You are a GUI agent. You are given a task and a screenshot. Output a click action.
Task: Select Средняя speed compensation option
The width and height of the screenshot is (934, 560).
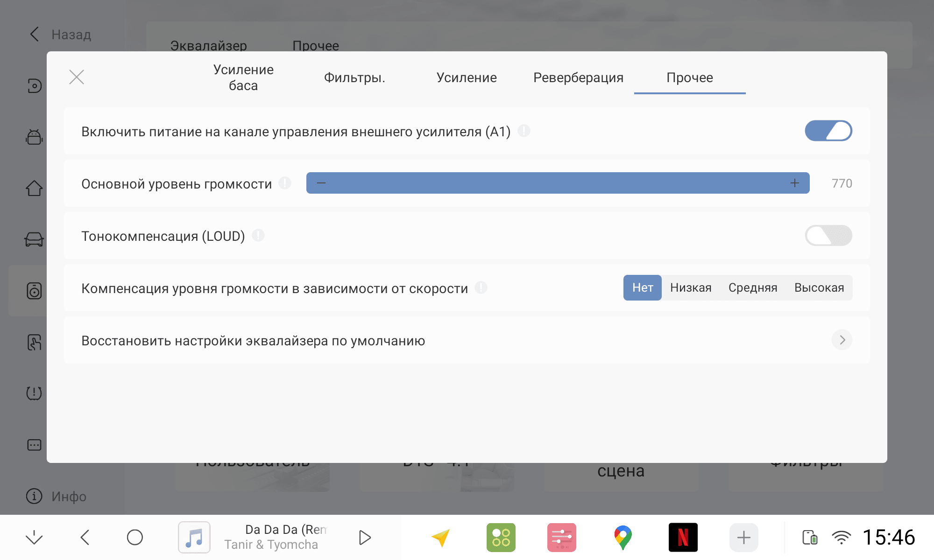(753, 287)
